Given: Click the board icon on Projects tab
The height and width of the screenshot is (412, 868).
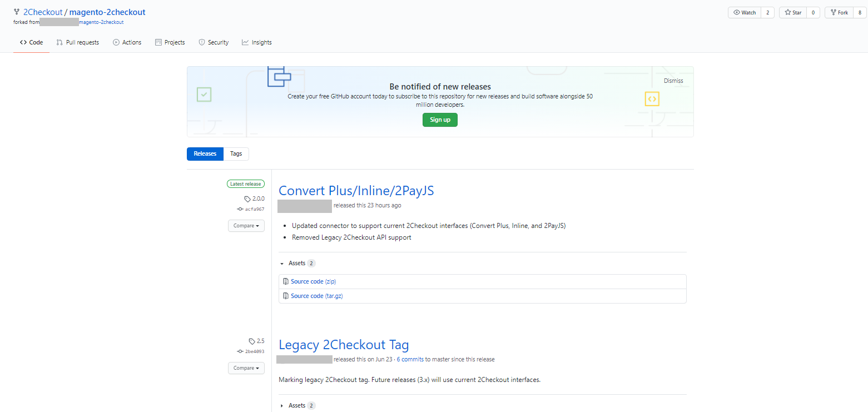Looking at the screenshot, I should pyautogui.click(x=158, y=42).
